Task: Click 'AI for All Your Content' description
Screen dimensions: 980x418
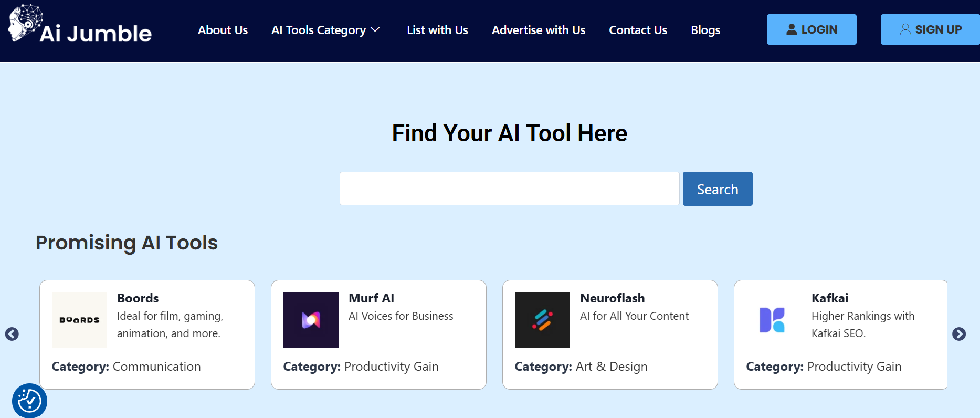Action: (x=634, y=316)
